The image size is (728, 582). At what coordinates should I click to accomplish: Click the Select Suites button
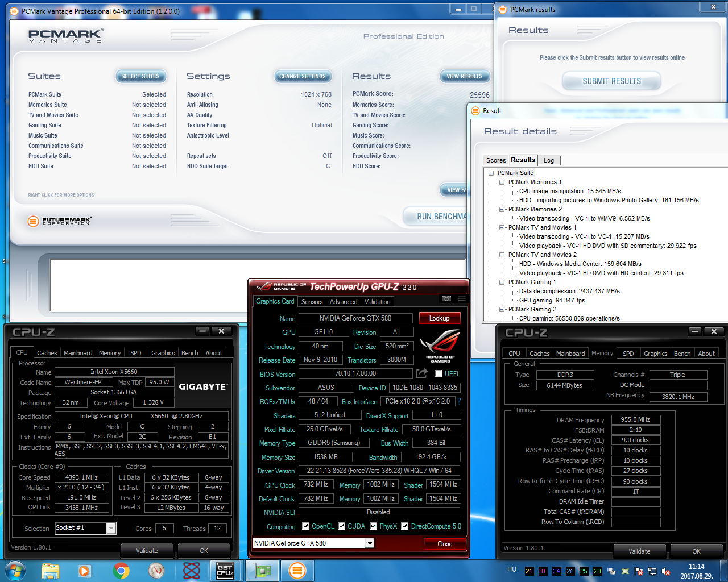(x=140, y=76)
